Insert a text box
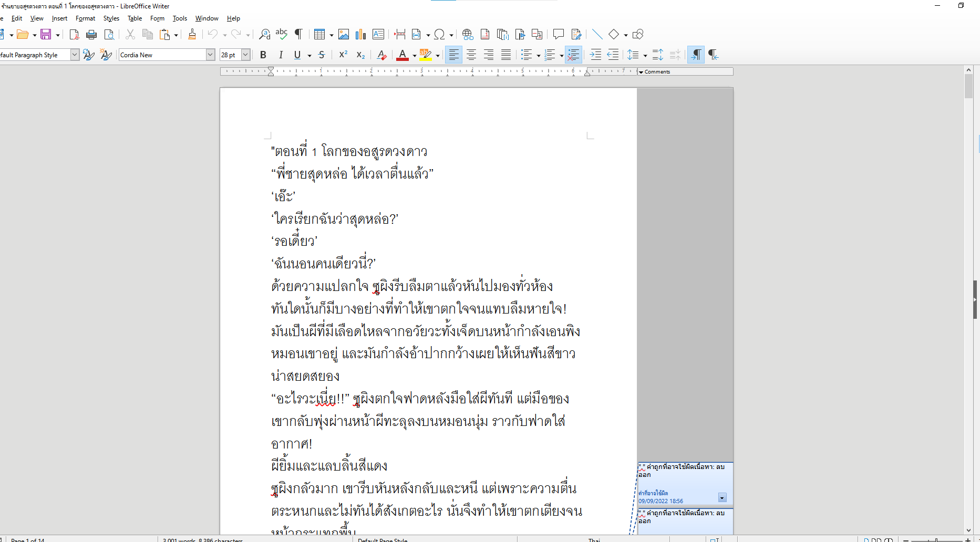The height and width of the screenshot is (542, 980). [x=378, y=35]
